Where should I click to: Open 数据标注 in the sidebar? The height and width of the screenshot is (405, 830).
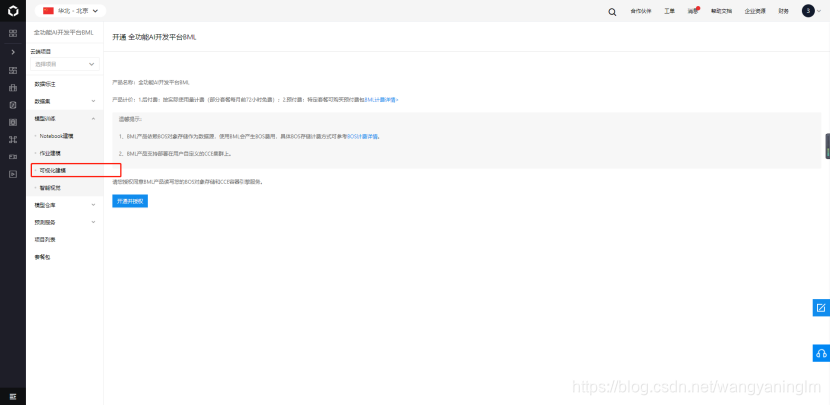[44, 84]
